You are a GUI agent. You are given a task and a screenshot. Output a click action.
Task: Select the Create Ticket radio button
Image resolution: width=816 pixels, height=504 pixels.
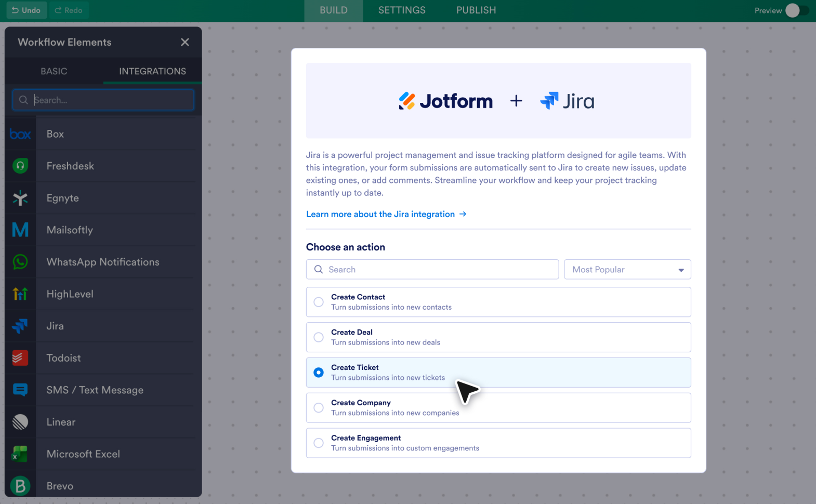[319, 373]
